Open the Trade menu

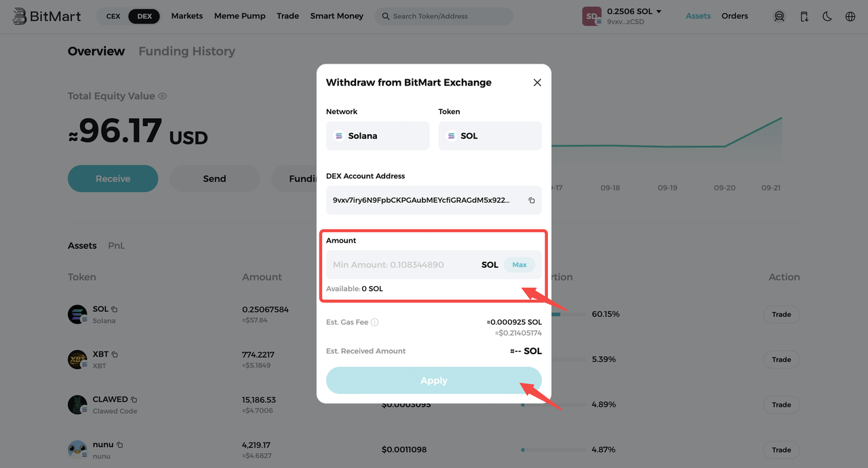288,16
